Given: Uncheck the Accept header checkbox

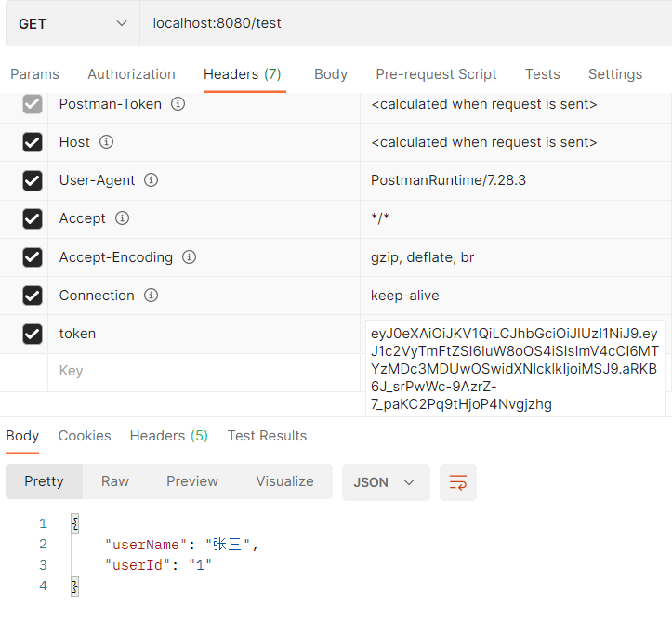Looking at the screenshot, I should pos(33,218).
